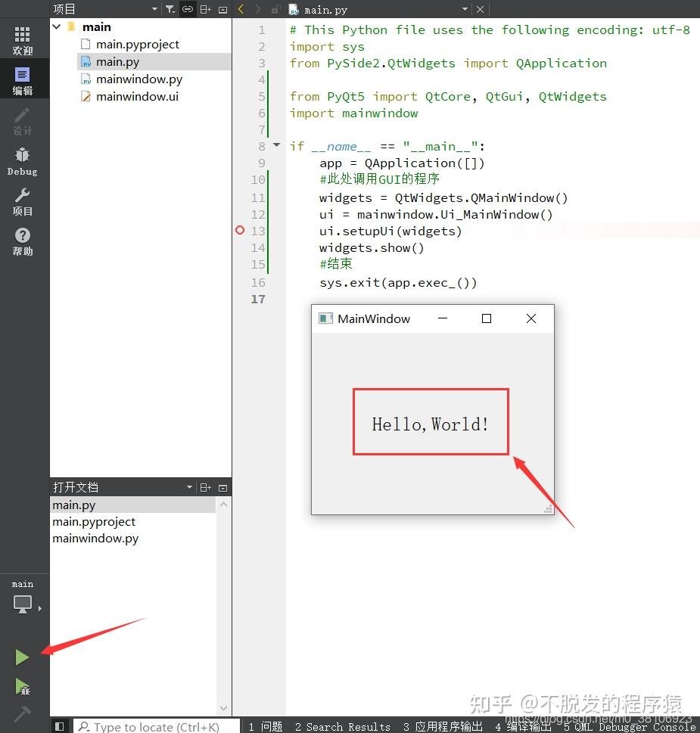Toggle the breakpoint on line 13
This screenshot has height=733, width=700.
(x=240, y=231)
